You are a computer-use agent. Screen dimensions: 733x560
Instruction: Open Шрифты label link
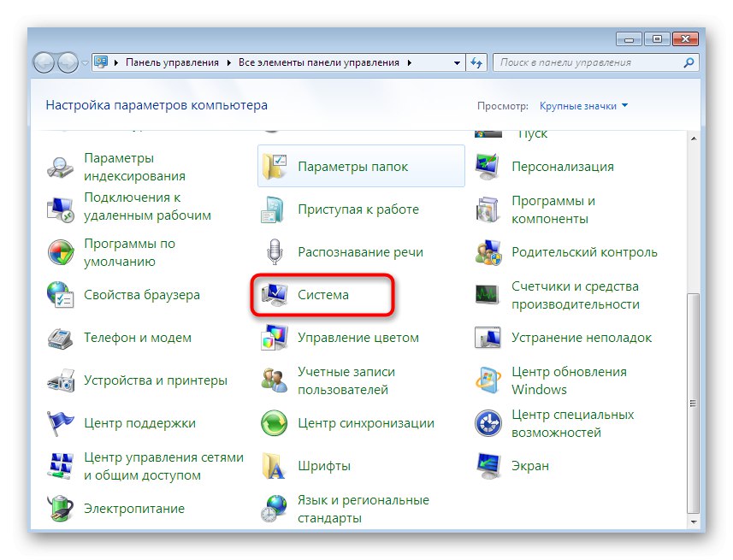click(324, 466)
